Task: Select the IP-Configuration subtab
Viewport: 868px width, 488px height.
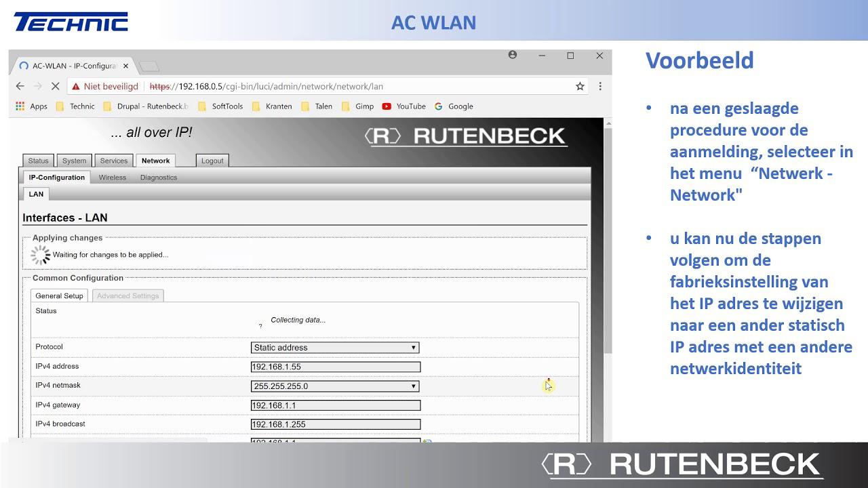Action: click(57, 178)
